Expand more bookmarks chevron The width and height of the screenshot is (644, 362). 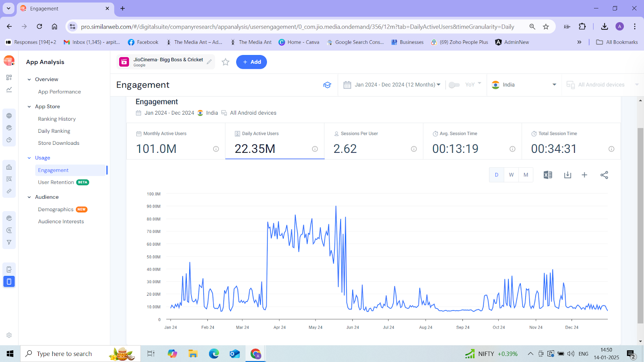(x=579, y=42)
